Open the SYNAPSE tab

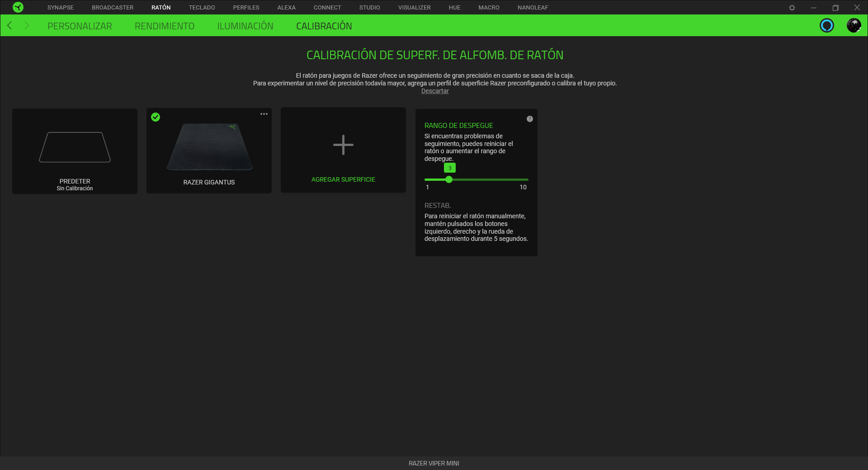click(61, 8)
